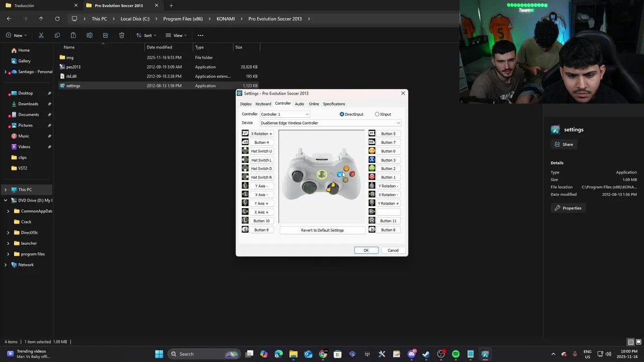Click the empty mapping field below Y Rotation +
Image resolution: width=644 pixels, height=362 pixels.
[388, 212]
